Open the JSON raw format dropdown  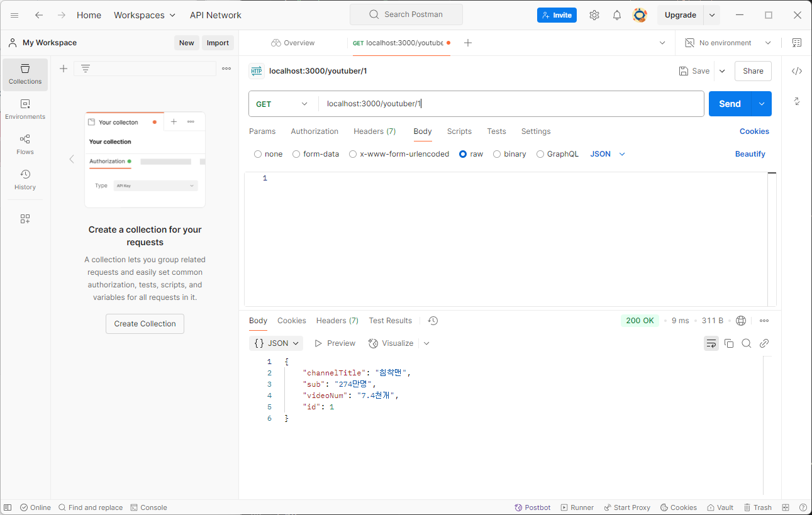(608, 154)
